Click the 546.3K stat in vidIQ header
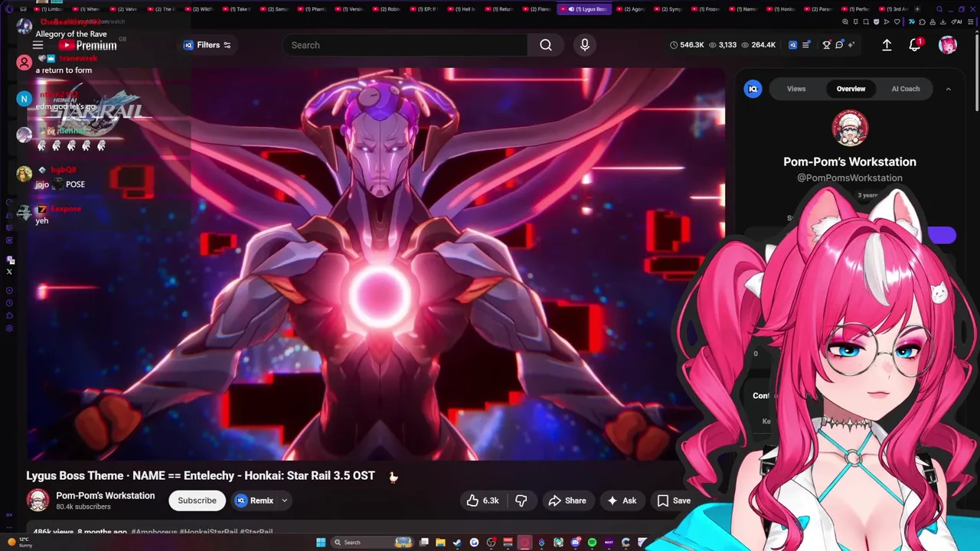Screen dimensions: 980x551 click(x=687, y=45)
